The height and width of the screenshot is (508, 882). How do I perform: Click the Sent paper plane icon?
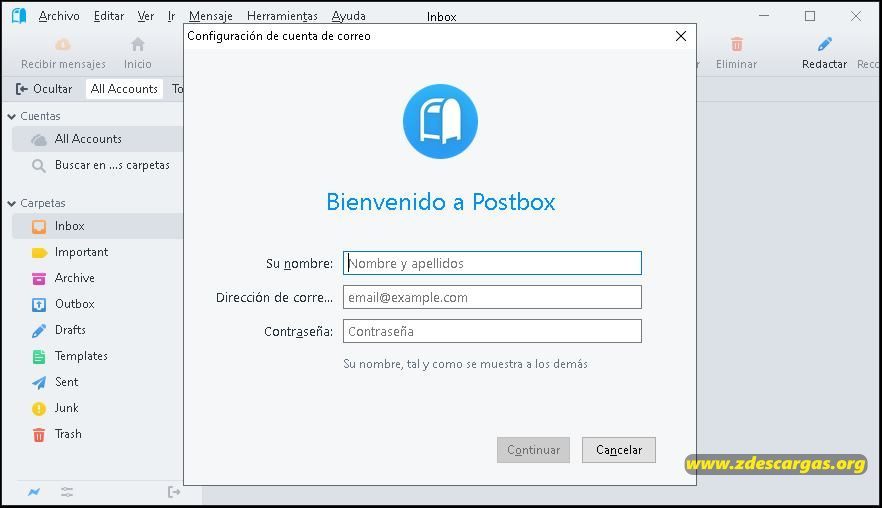(x=39, y=383)
